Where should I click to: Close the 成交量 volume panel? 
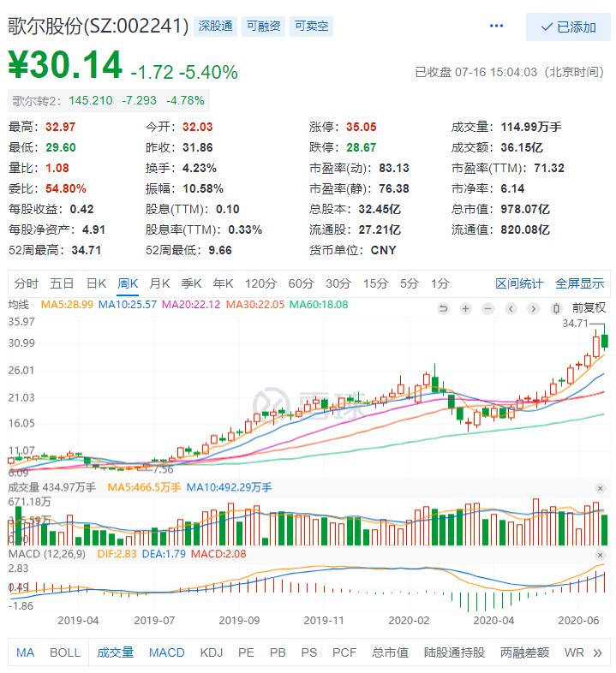point(600,488)
